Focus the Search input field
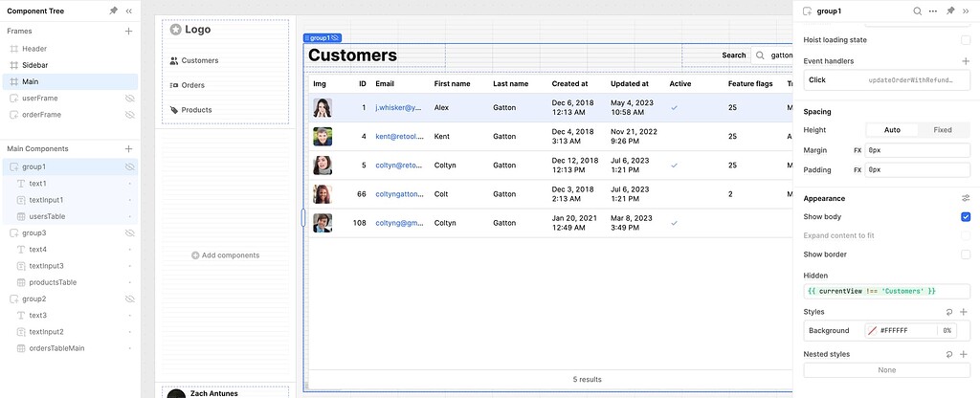 (771, 55)
